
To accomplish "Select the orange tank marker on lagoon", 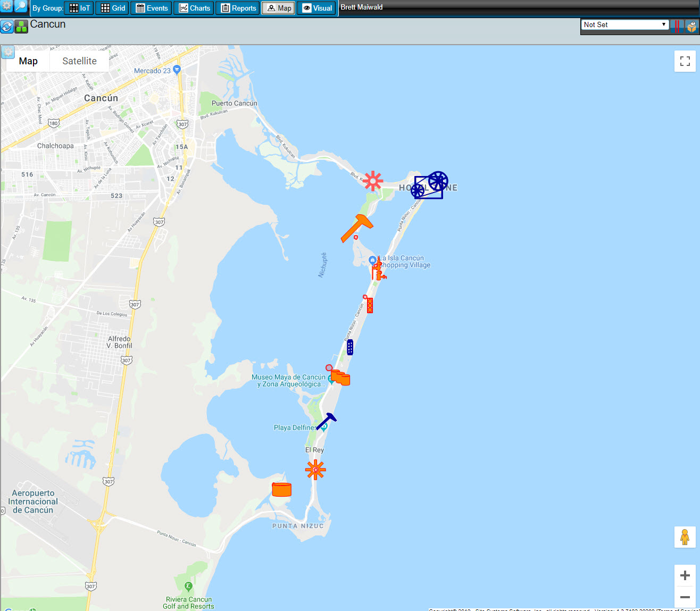I will click(x=282, y=489).
